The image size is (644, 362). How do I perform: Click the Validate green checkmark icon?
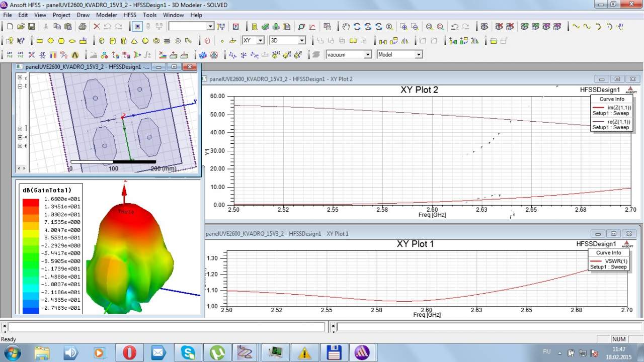pos(265,27)
